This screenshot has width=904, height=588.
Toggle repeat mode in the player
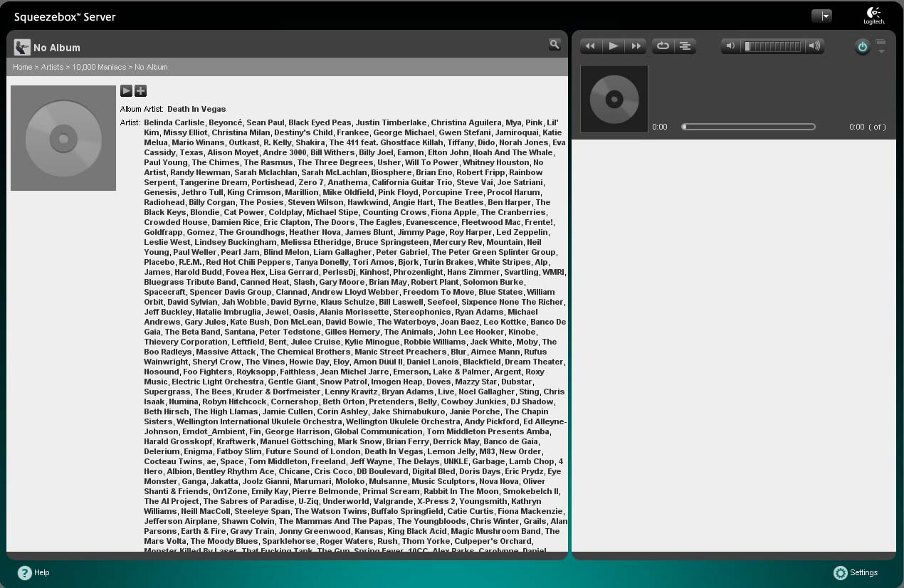pyautogui.click(x=663, y=46)
